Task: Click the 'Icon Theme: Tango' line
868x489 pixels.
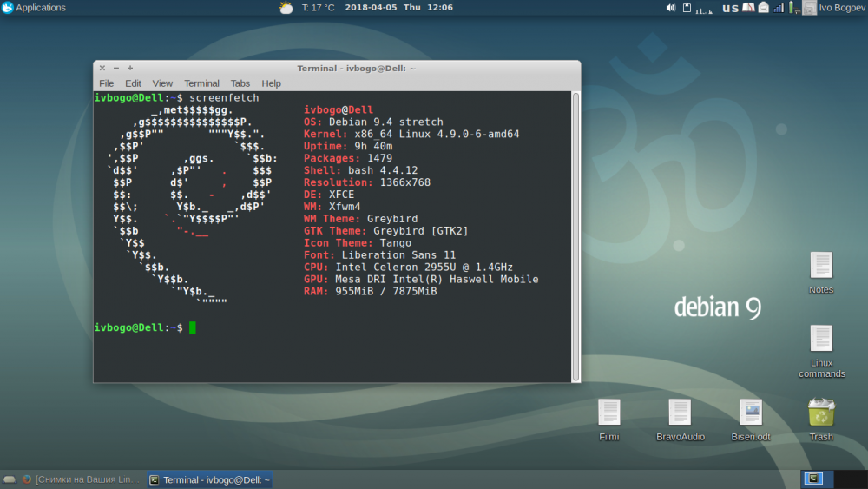Action: 357,243
